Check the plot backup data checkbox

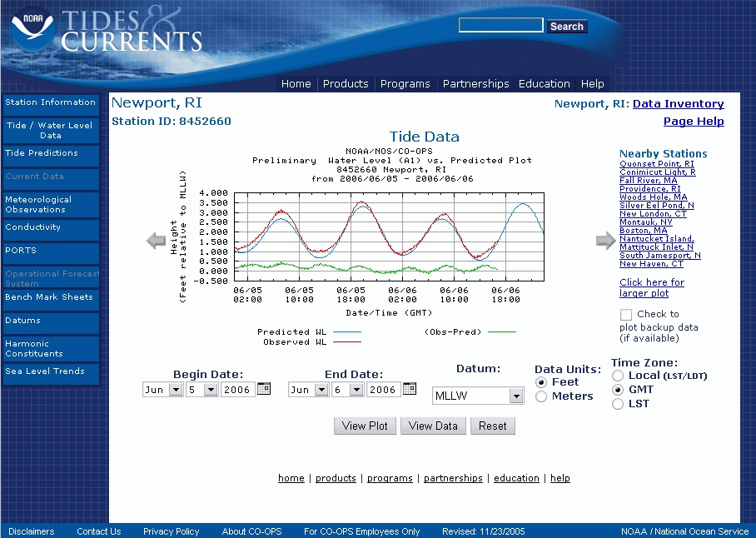(x=626, y=315)
